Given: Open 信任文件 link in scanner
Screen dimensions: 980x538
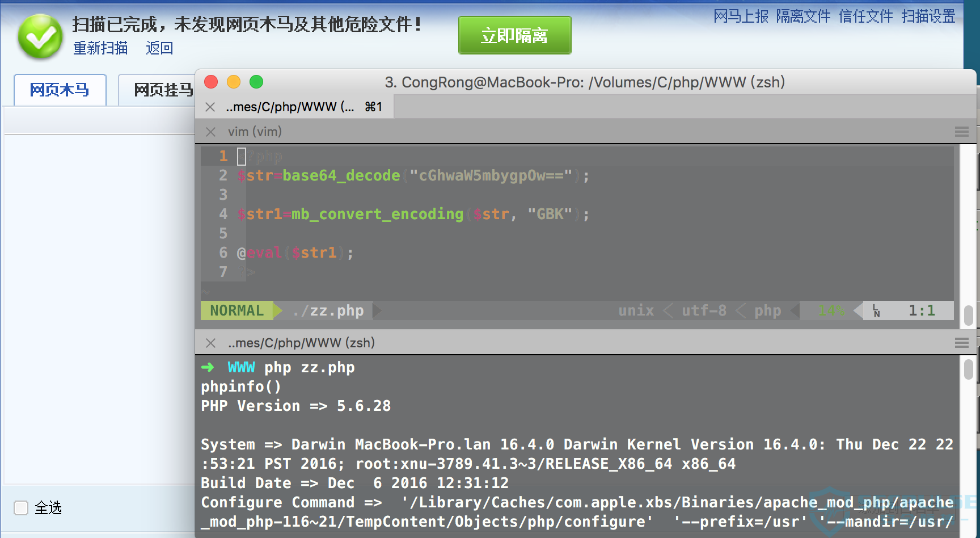Looking at the screenshot, I should pyautogui.click(x=866, y=16).
